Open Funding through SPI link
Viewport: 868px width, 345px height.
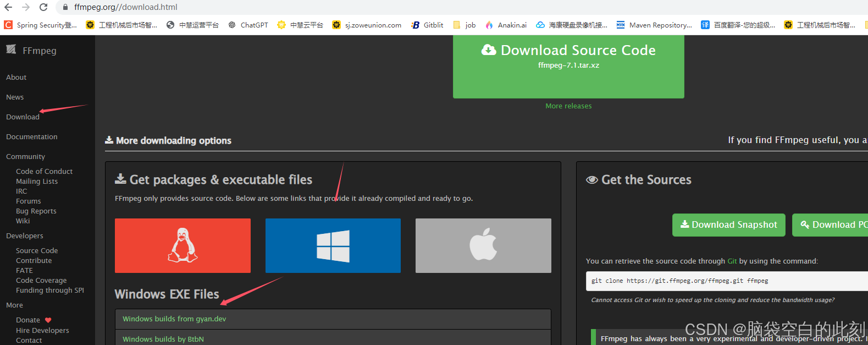pos(50,291)
